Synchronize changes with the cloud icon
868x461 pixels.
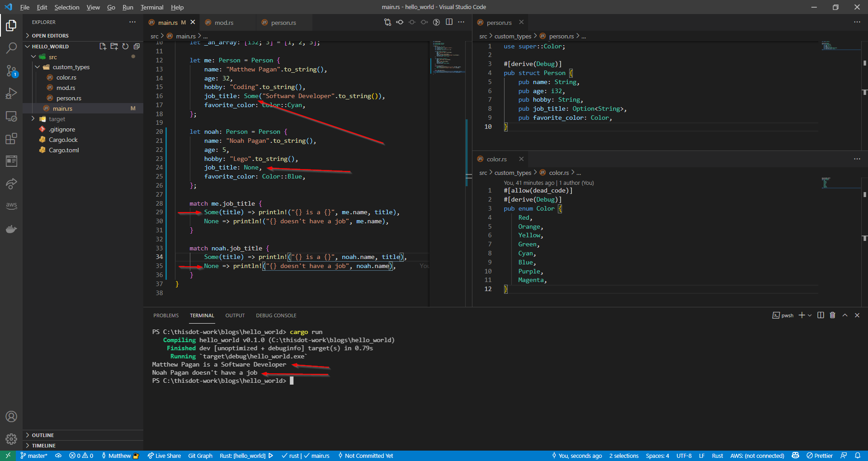[x=58, y=456]
